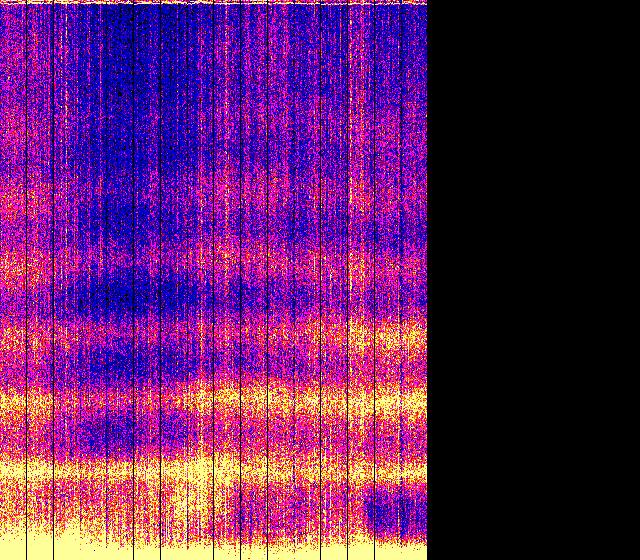Screen dimensions: 640x560
Task: Click the right edge of the spectrogram
Action: pyautogui.click(x=426, y=280)
